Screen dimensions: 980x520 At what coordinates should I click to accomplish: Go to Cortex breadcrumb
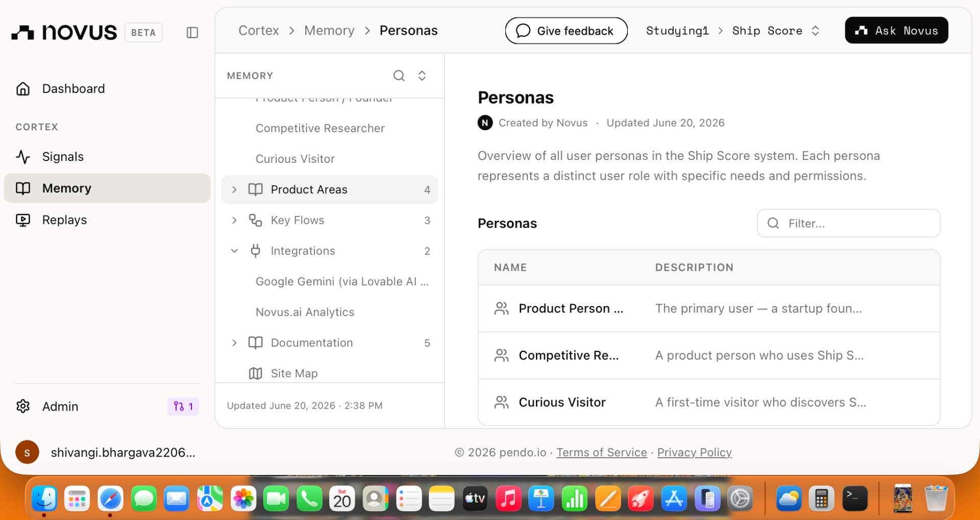tap(259, 31)
